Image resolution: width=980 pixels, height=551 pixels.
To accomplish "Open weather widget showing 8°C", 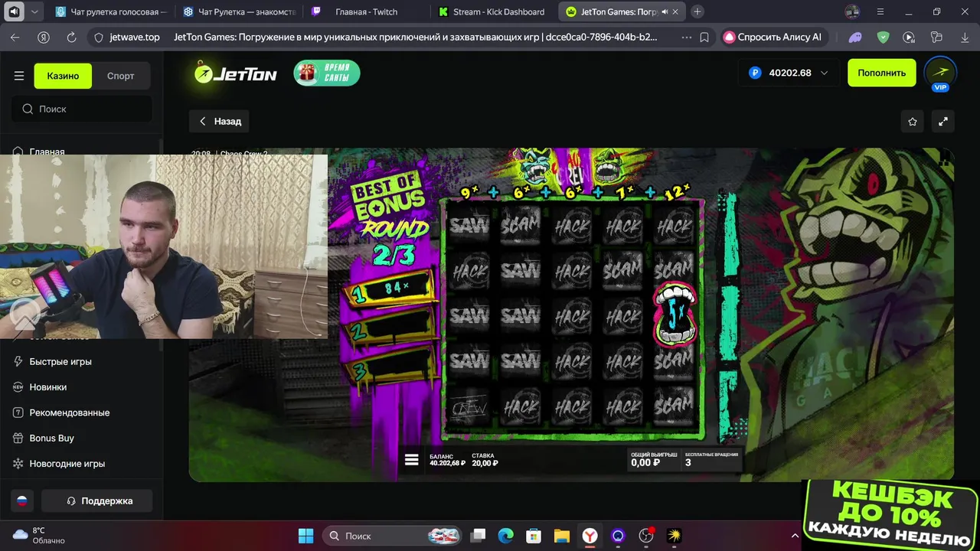I will click(x=38, y=536).
